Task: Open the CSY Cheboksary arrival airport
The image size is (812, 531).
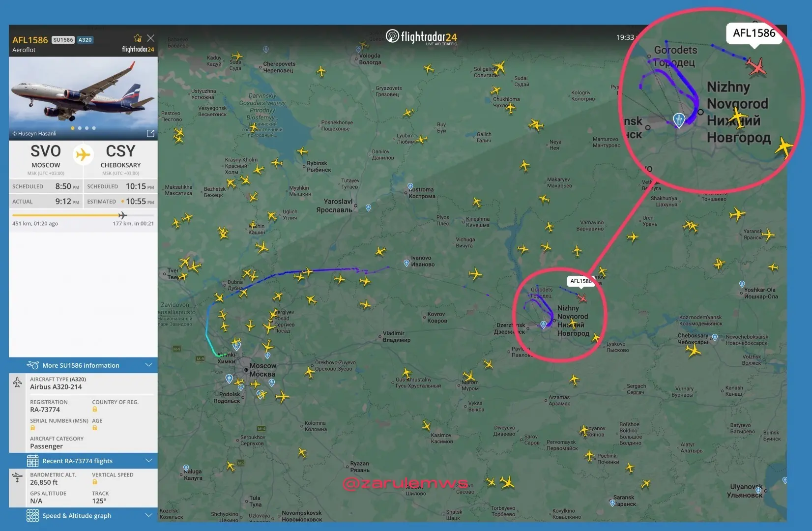Action: click(x=120, y=159)
